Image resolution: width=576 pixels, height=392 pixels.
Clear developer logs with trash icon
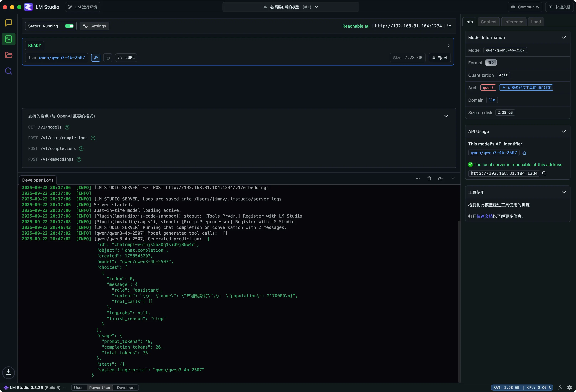tap(429, 179)
